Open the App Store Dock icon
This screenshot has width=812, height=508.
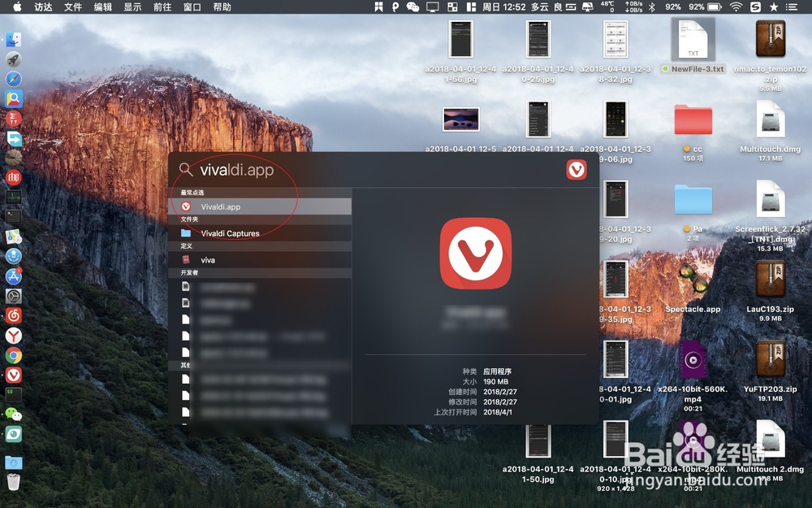(14, 276)
